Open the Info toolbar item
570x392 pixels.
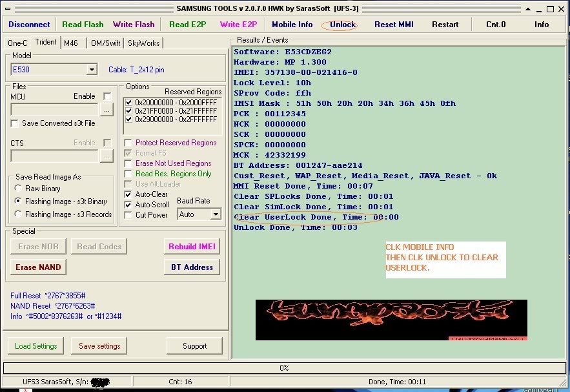pyautogui.click(x=542, y=25)
